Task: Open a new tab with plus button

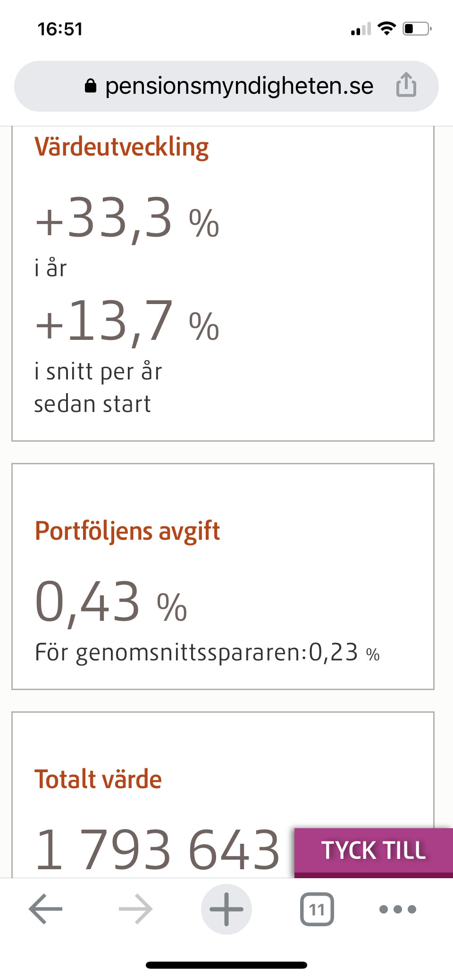Action: (x=226, y=908)
